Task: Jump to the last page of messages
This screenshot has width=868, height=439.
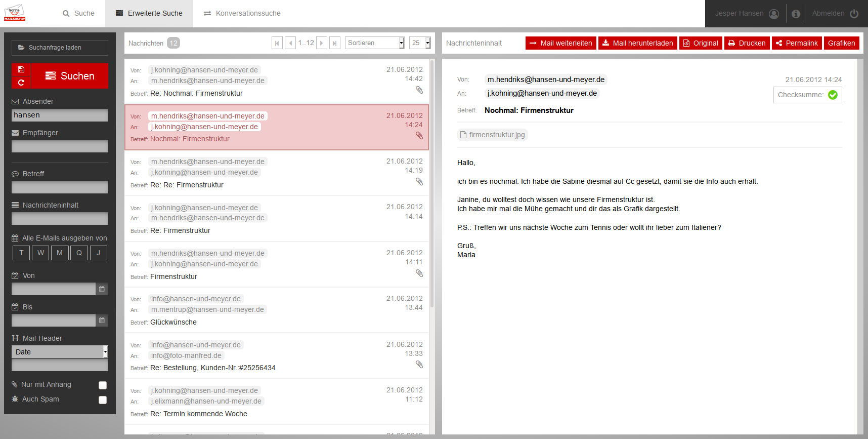Action: click(334, 43)
